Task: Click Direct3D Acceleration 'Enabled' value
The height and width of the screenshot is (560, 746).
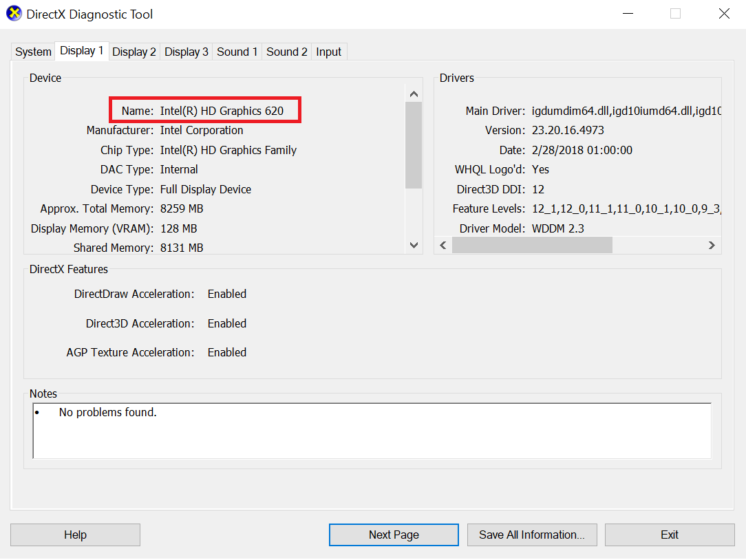Action: (x=227, y=323)
